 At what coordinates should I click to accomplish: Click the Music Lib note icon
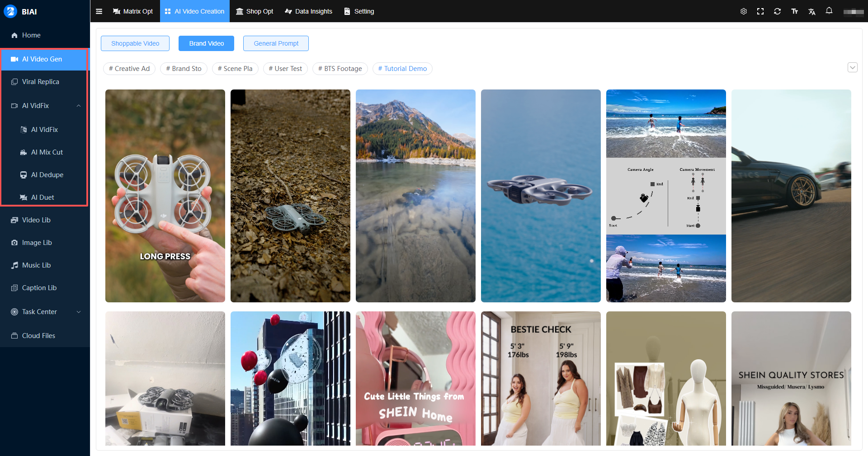tap(14, 265)
